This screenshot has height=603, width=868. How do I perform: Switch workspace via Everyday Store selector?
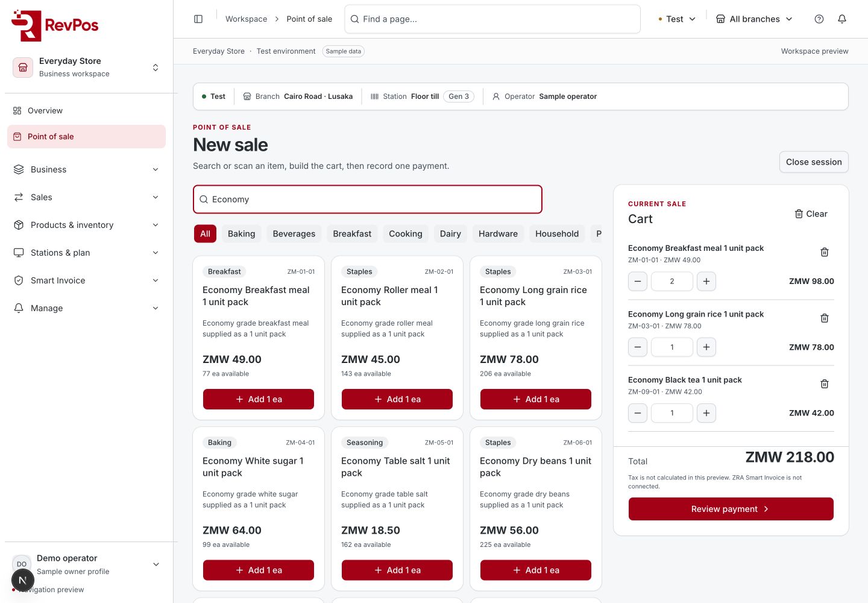[87, 67]
